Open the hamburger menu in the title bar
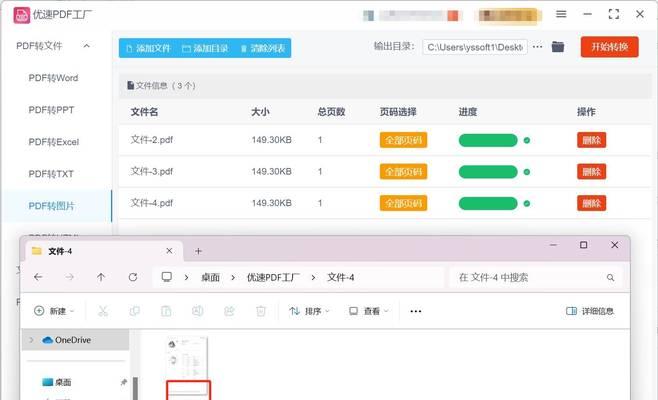The height and width of the screenshot is (400, 658). tap(561, 14)
